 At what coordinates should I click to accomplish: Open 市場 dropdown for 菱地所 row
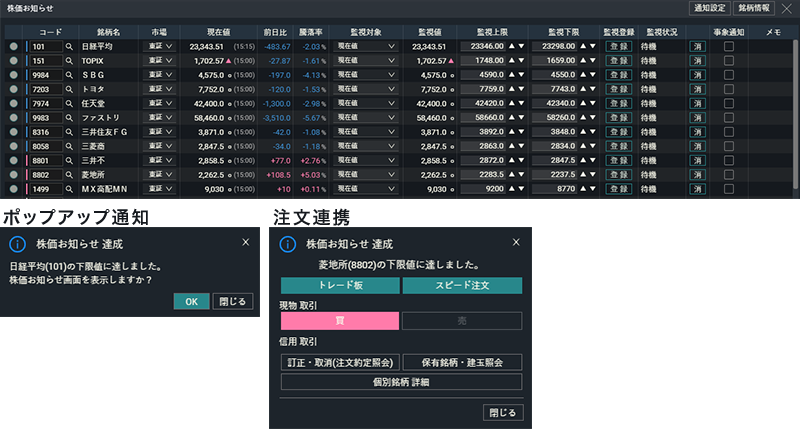(160, 175)
